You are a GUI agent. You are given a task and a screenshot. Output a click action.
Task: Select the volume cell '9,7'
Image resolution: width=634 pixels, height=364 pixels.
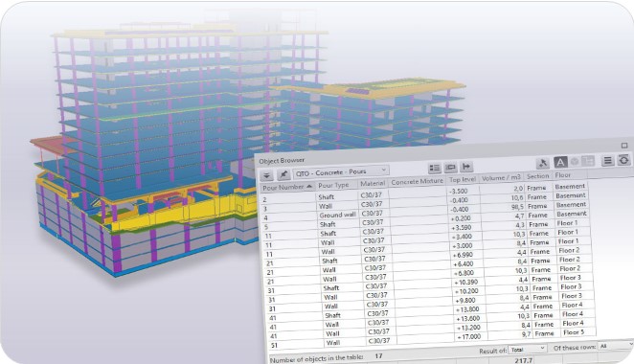(526, 334)
